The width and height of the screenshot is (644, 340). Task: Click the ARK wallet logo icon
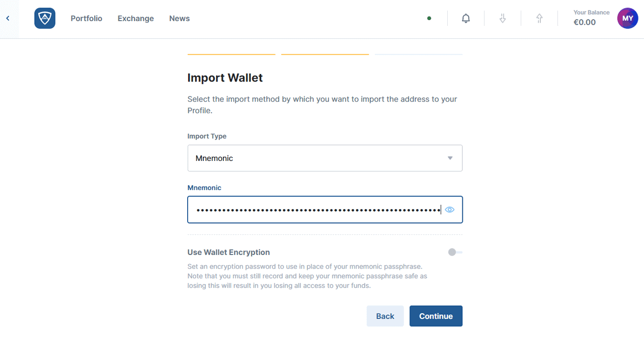(x=45, y=19)
